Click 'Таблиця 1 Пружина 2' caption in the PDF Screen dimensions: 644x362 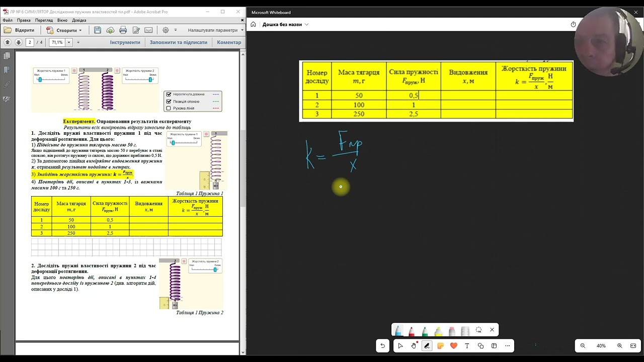200,312
